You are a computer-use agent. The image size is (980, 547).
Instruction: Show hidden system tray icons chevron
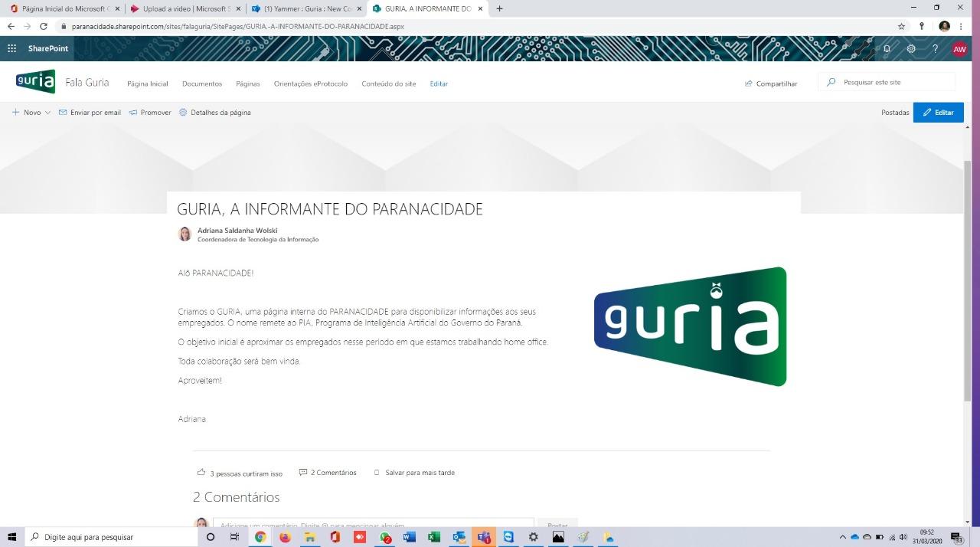click(843, 537)
